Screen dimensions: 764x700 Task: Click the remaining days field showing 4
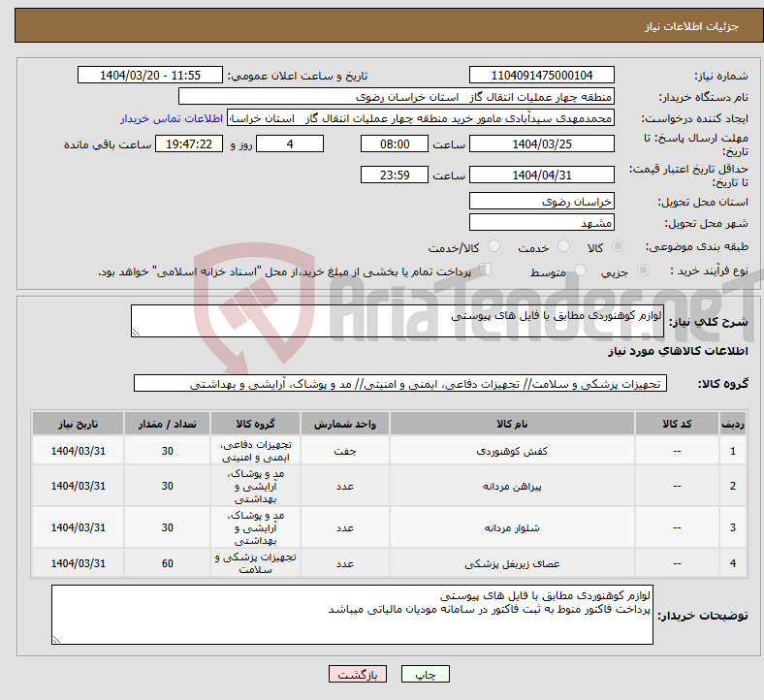click(x=290, y=143)
